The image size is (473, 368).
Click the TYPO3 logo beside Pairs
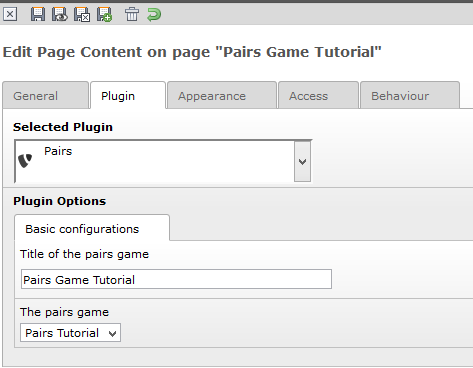(25, 161)
